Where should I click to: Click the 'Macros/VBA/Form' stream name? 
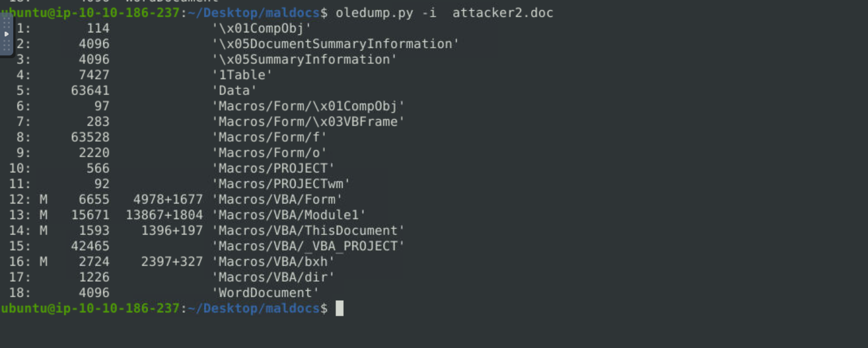tap(277, 199)
